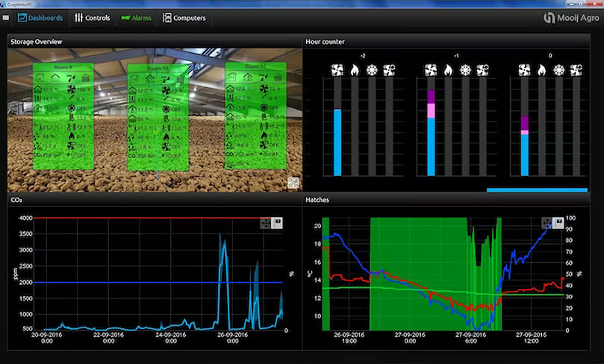Click the Room 9 CO₂ reading
This screenshot has width=604, height=364.
(x=46, y=155)
